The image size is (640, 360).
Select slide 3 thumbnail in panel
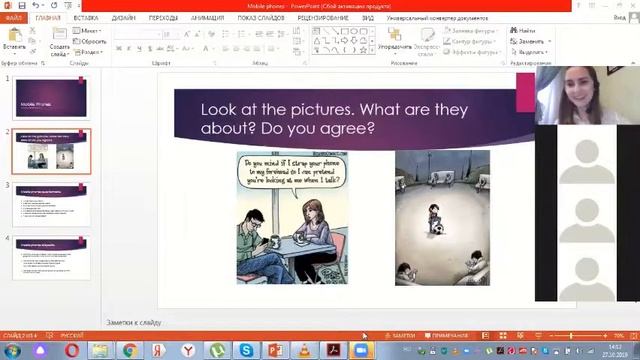tap(51, 204)
